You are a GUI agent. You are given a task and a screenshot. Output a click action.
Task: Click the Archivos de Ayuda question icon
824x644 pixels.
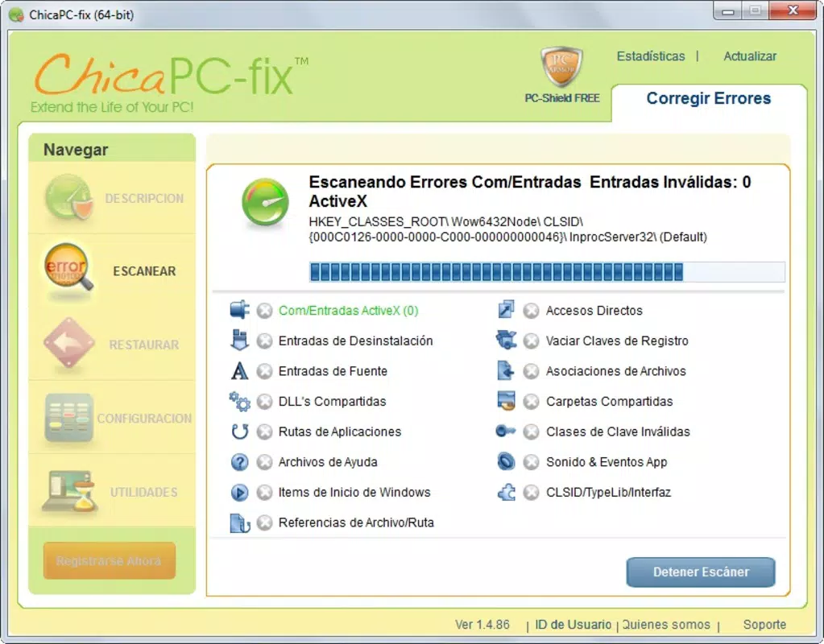click(240, 462)
